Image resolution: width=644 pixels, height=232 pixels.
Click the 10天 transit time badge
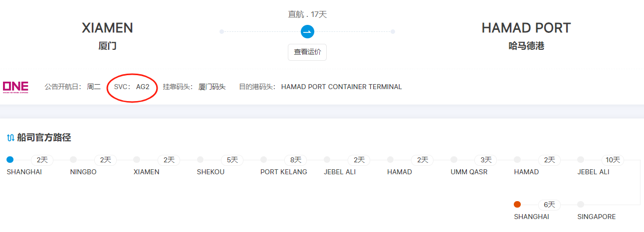[x=613, y=160]
